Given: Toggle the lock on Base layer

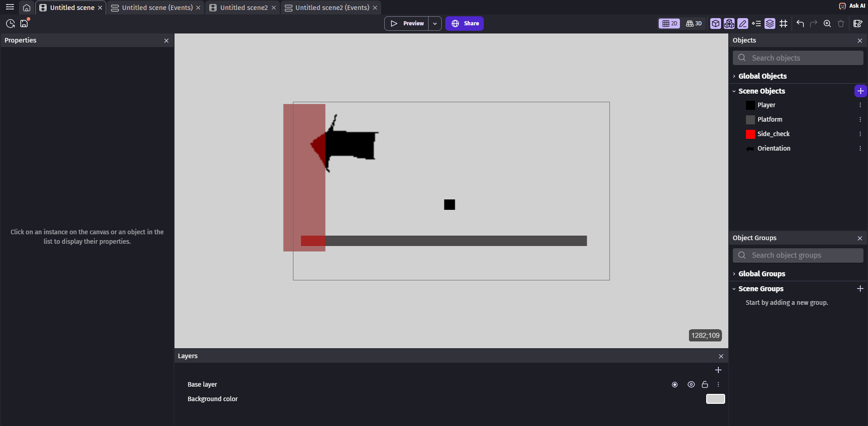Looking at the screenshot, I should [x=704, y=384].
